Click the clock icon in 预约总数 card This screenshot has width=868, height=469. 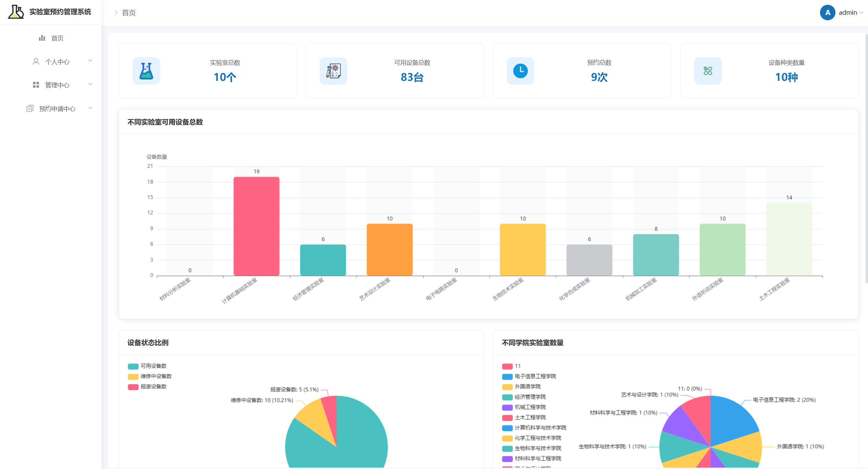pos(521,71)
